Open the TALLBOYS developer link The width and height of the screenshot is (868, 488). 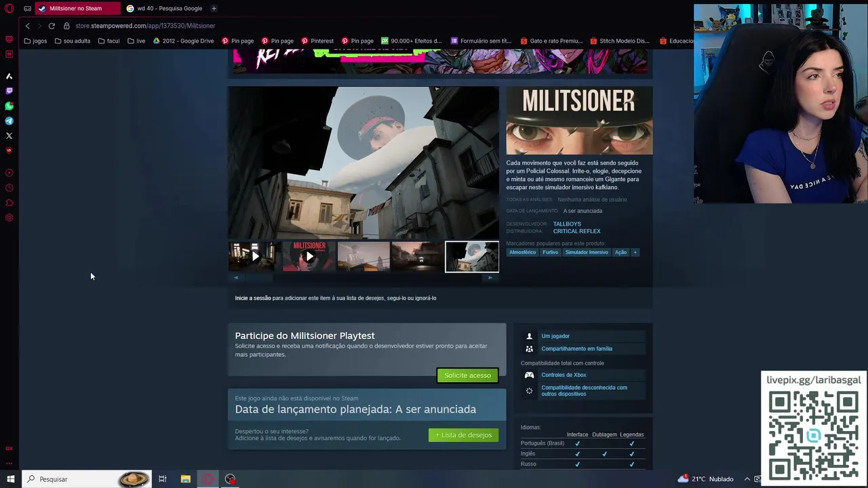point(567,224)
